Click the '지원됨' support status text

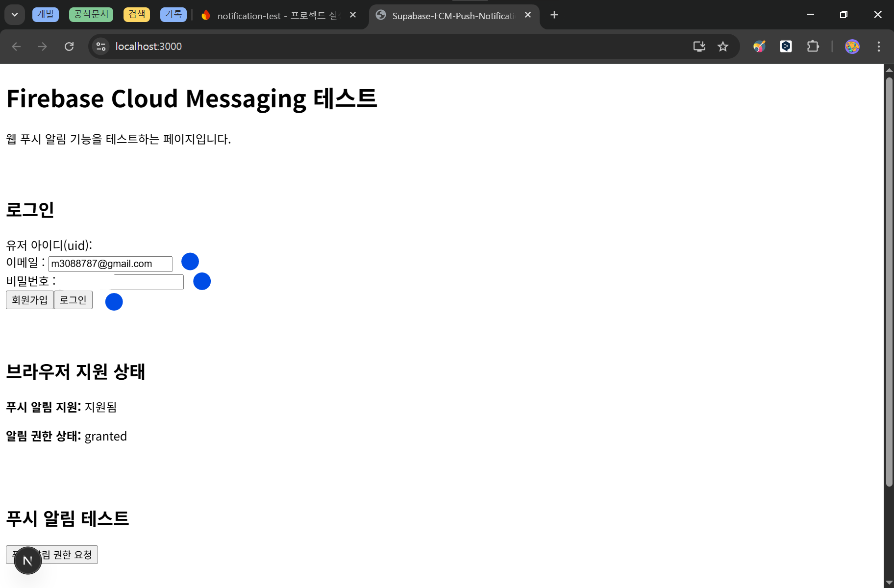pyautogui.click(x=100, y=407)
